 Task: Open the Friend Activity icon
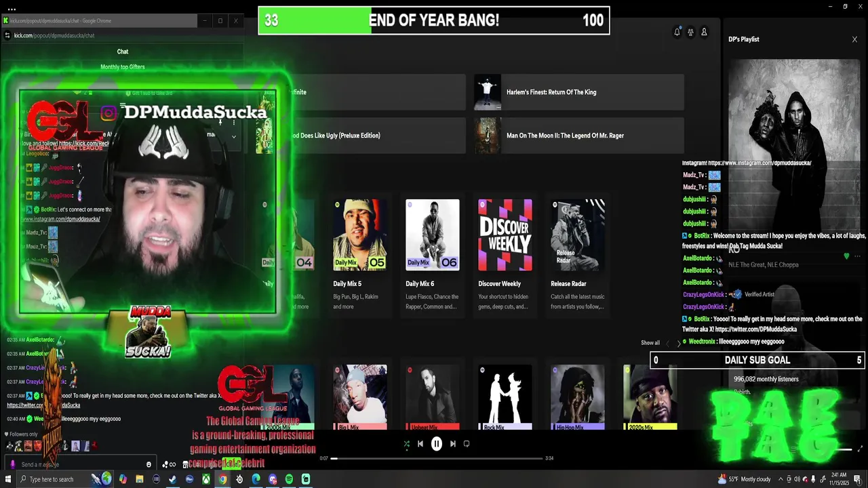coord(690,32)
